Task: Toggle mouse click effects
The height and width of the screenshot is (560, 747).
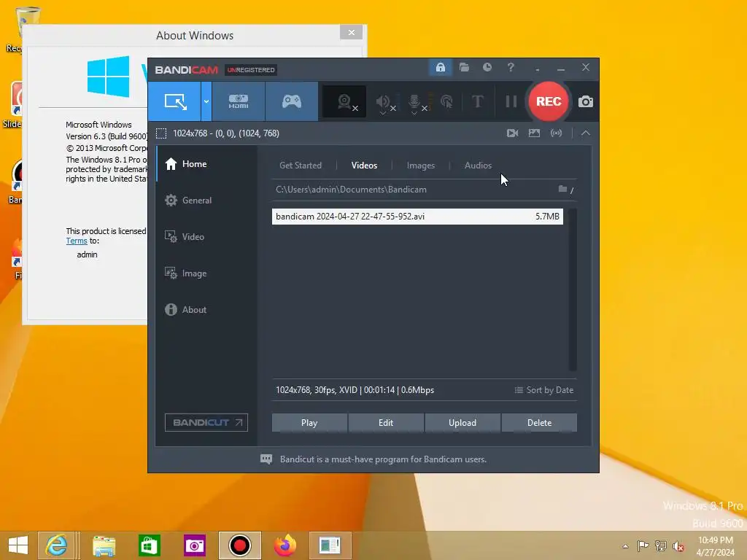Action: click(x=447, y=101)
